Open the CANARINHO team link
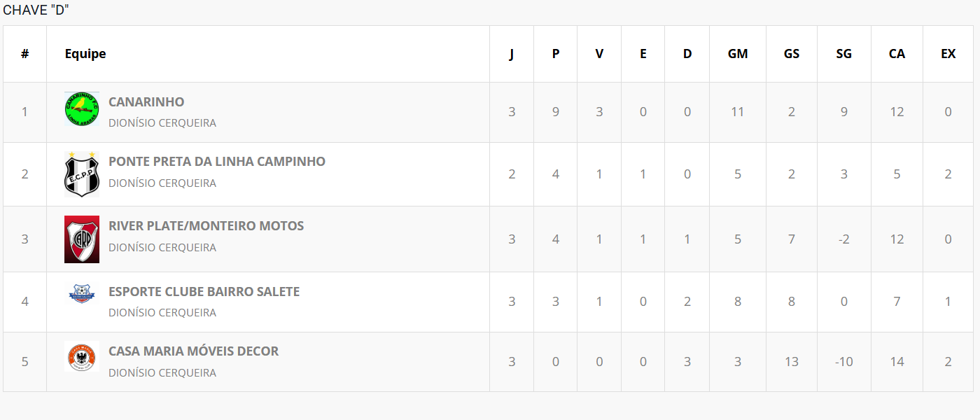Viewport: 980px width, 420px height. point(146,102)
